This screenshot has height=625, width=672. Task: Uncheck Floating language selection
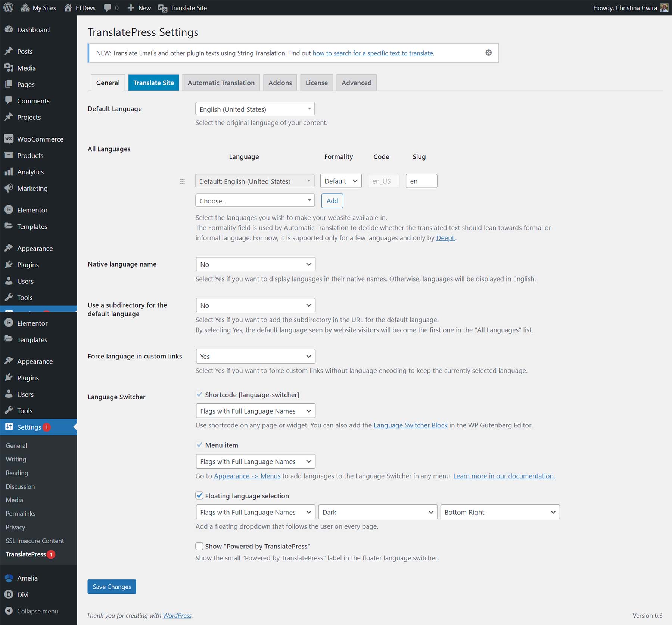pyautogui.click(x=199, y=496)
